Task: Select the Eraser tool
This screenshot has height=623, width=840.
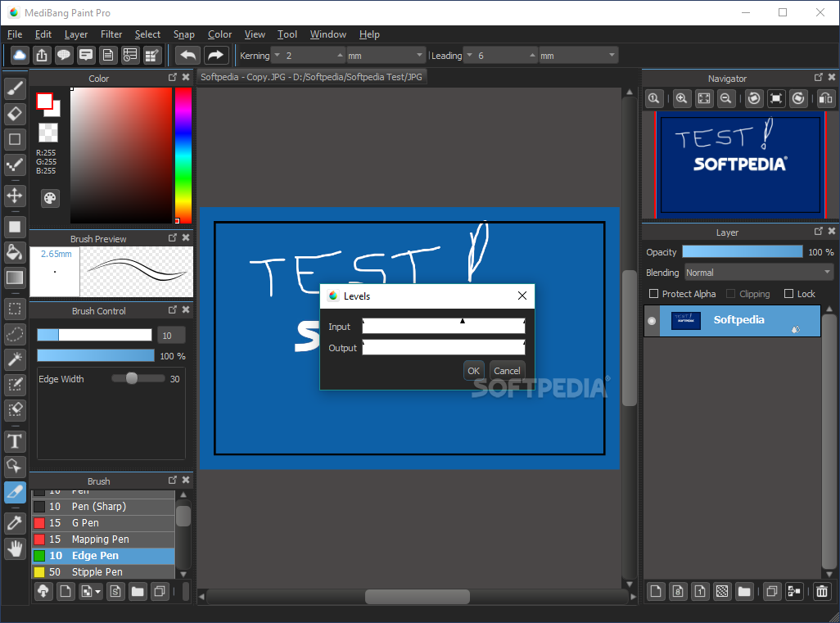Action: (x=15, y=114)
